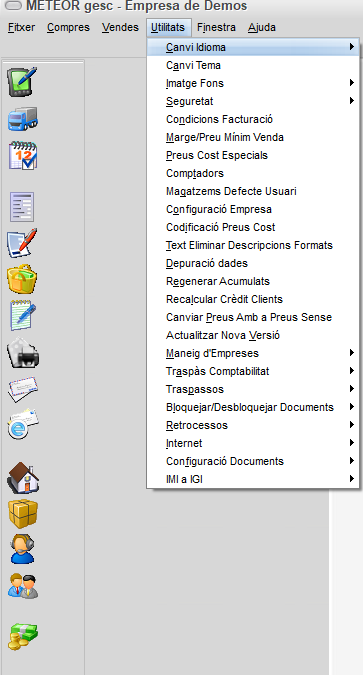Click the yellow shopping basket icon
The width and height of the screenshot is (363, 675).
click(x=22, y=279)
